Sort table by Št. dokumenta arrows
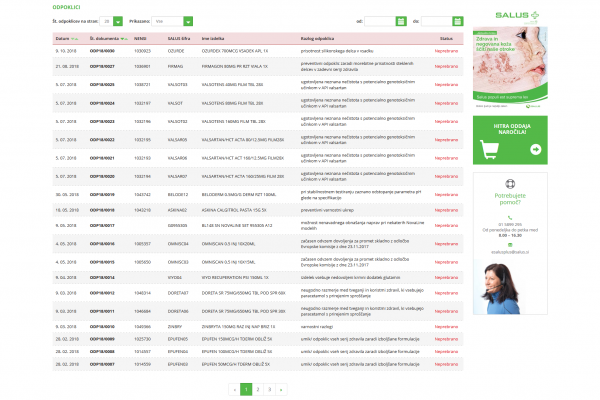600x400 pixels. (x=124, y=39)
